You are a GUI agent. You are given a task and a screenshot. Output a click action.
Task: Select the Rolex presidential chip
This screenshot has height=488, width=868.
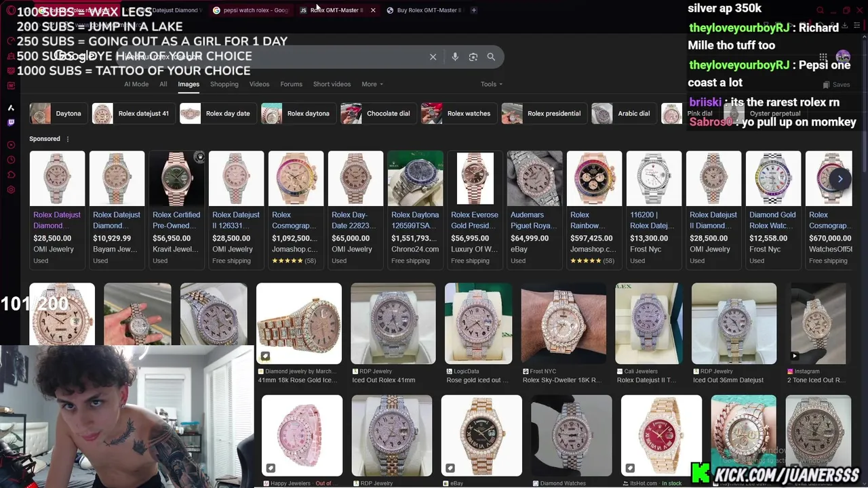click(x=543, y=114)
